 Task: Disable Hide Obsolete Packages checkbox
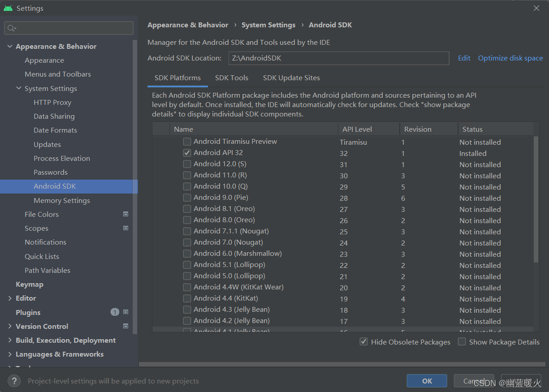click(364, 342)
